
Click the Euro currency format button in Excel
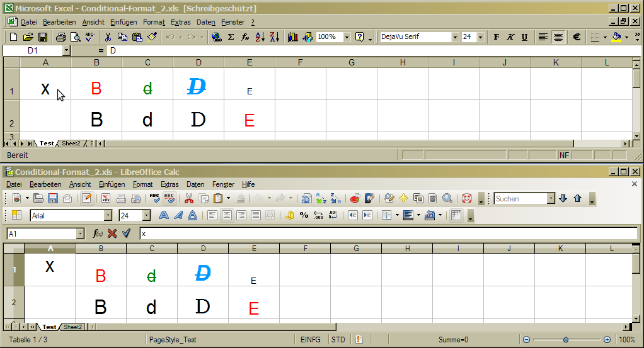point(576,37)
